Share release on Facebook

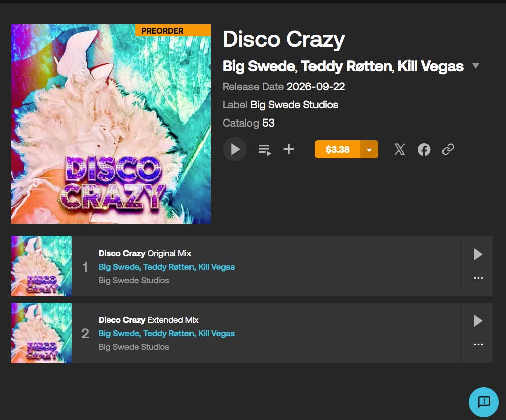coord(424,149)
